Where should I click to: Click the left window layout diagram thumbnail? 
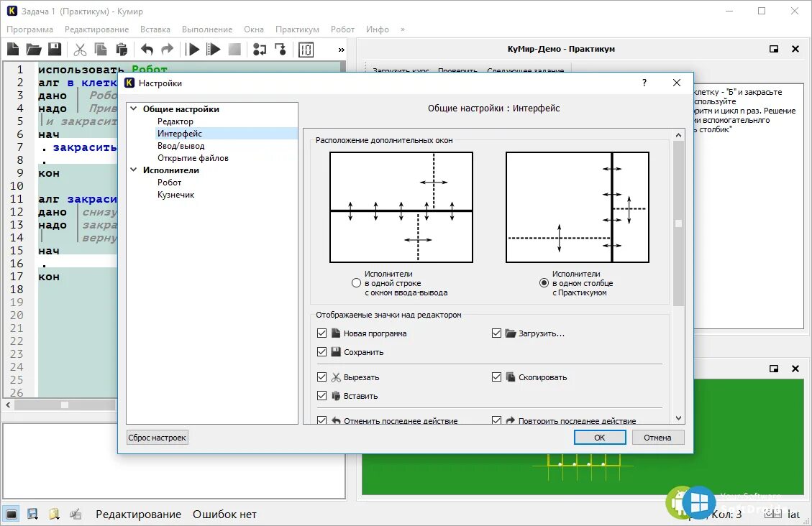[x=401, y=208]
